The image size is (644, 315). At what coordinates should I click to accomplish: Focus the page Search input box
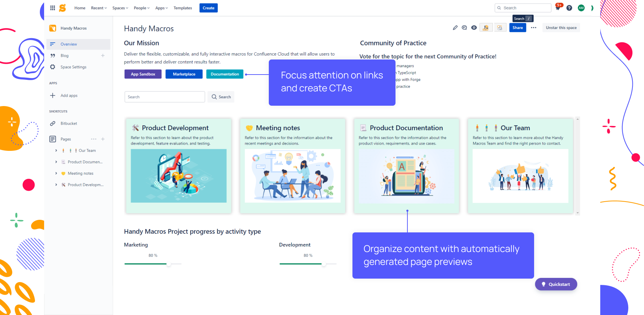[x=164, y=97]
